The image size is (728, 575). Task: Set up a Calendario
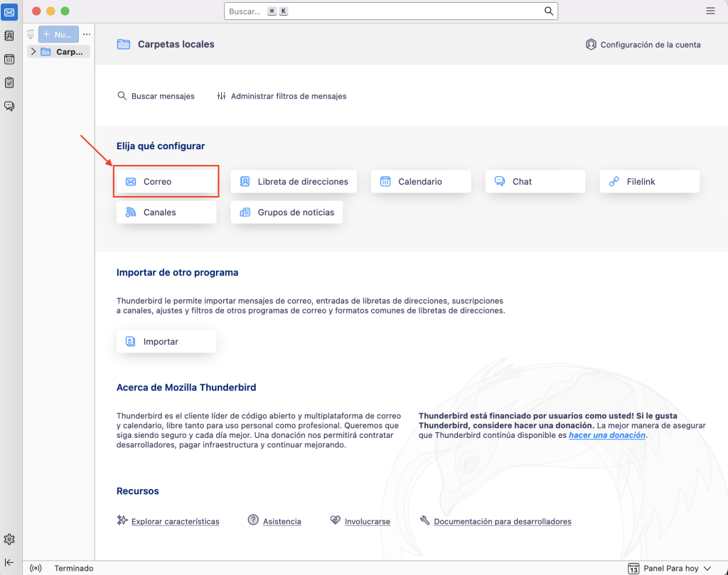point(421,181)
